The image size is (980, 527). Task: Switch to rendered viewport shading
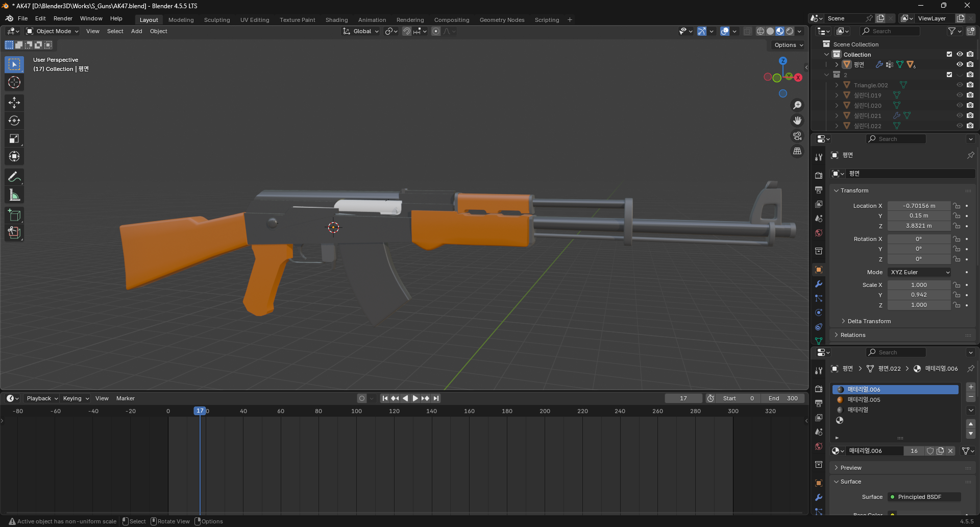[x=790, y=31]
